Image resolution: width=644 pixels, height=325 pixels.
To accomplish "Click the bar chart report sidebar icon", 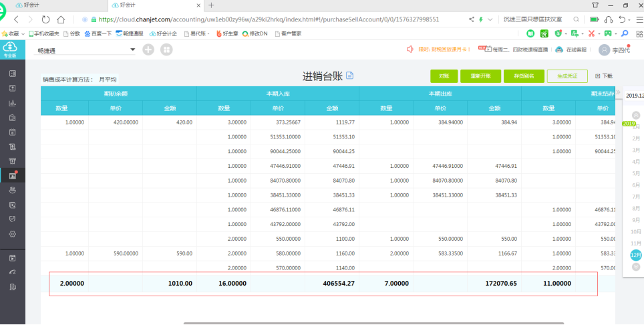I will [12, 103].
